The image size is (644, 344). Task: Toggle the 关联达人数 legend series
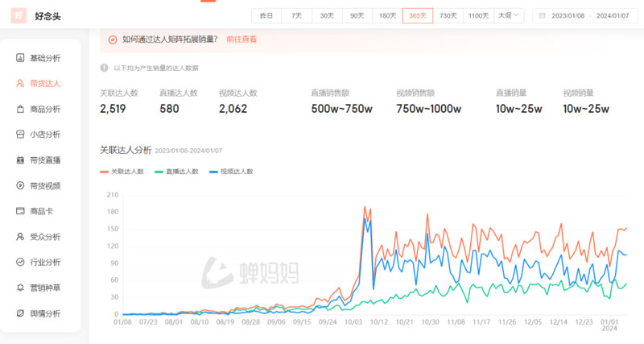(121, 172)
